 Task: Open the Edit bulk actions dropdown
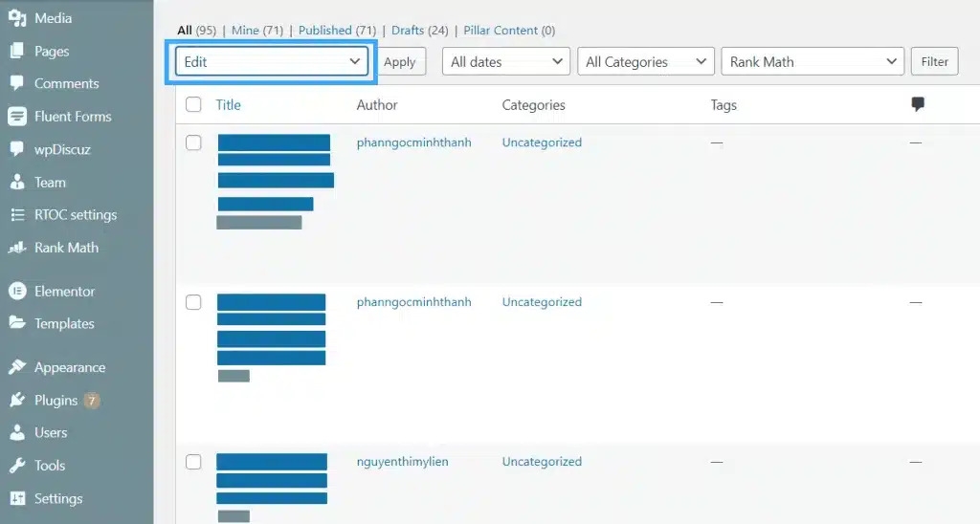tap(272, 62)
